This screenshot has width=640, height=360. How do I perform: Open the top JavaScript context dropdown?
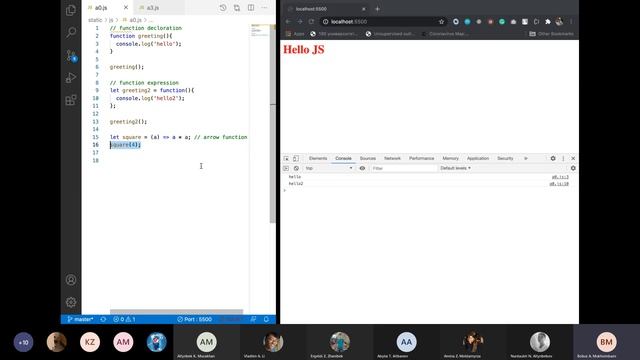(x=329, y=168)
